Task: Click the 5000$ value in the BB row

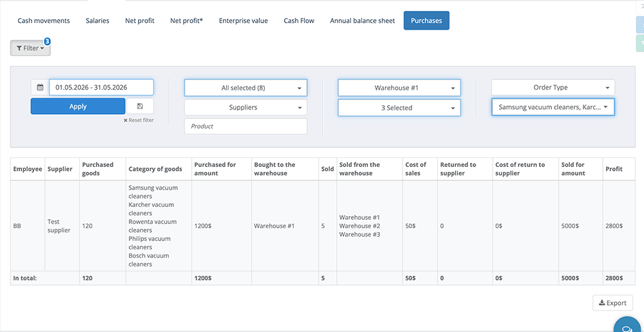Action: tap(570, 226)
